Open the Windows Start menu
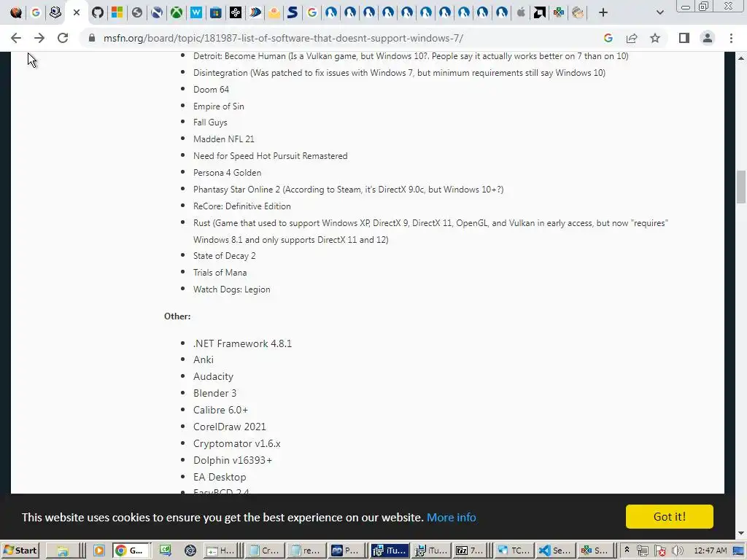Screen dimensions: 747x560 (x=20, y=551)
